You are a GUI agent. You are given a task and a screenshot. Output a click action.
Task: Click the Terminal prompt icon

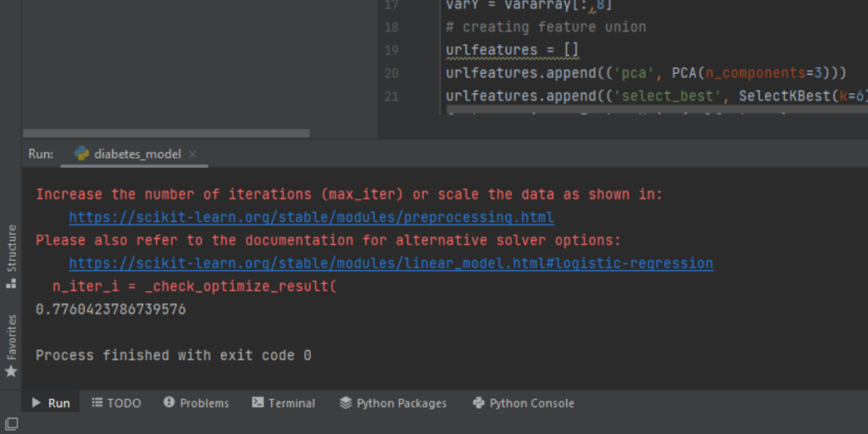pos(258,403)
